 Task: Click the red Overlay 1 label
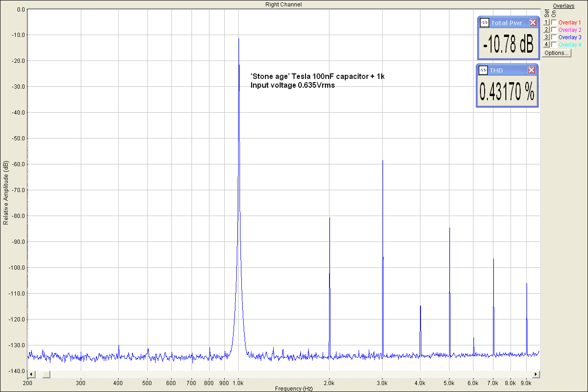(x=570, y=22)
